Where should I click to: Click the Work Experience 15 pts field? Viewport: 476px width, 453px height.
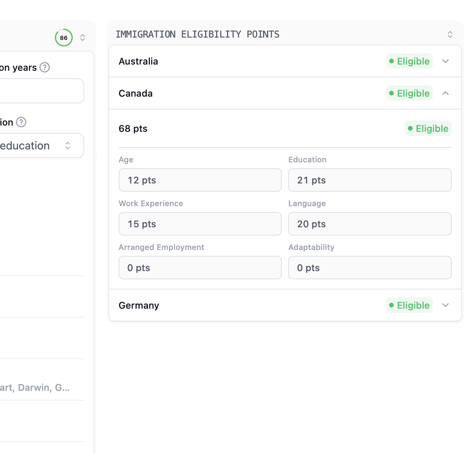tap(200, 224)
